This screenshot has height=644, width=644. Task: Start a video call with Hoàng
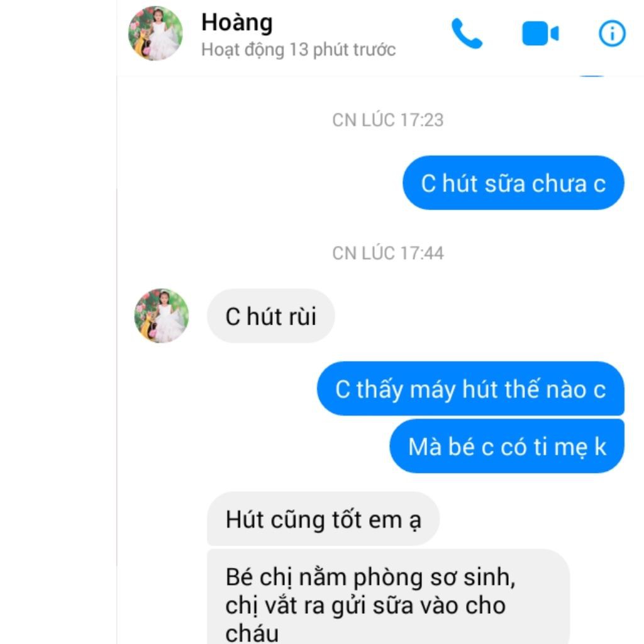(x=540, y=33)
